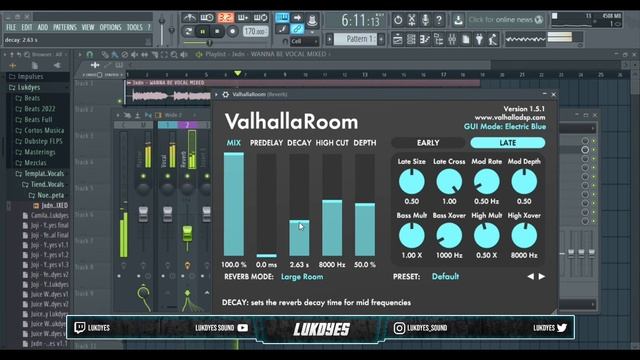The image size is (640, 360).
Task: Pause playback with the transport button
Action: (202, 31)
